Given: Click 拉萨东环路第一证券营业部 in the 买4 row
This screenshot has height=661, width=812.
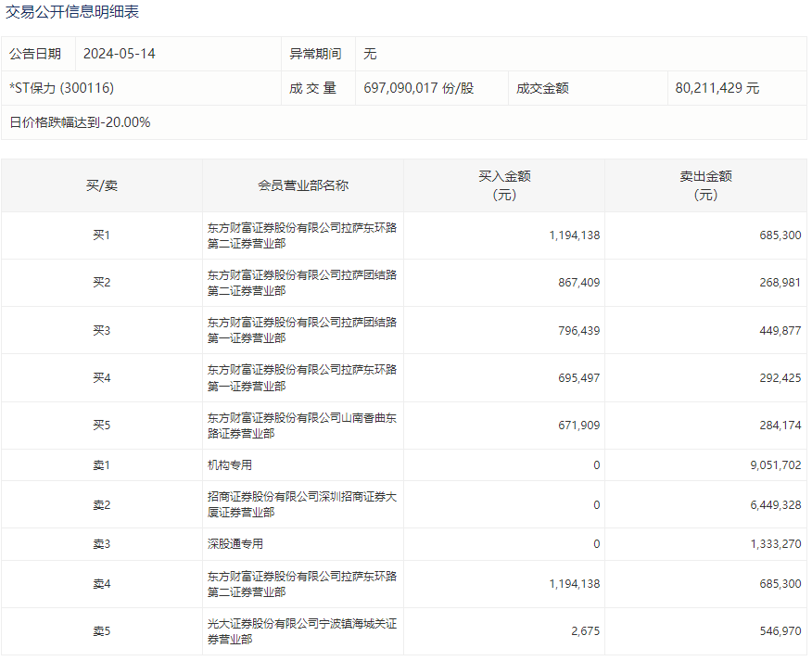Looking at the screenshot, I should pos(302,377).
